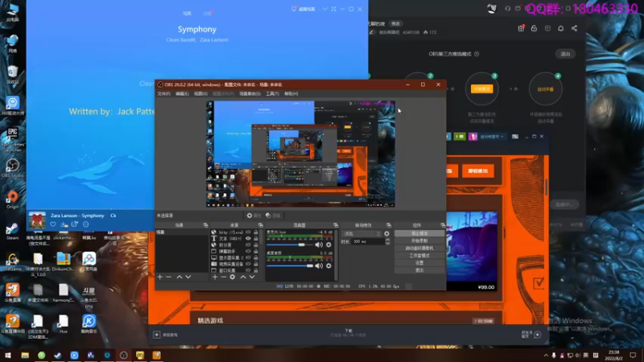Toggle lock on display capture source
Screen dimensions: 644x362
(256, 257)
